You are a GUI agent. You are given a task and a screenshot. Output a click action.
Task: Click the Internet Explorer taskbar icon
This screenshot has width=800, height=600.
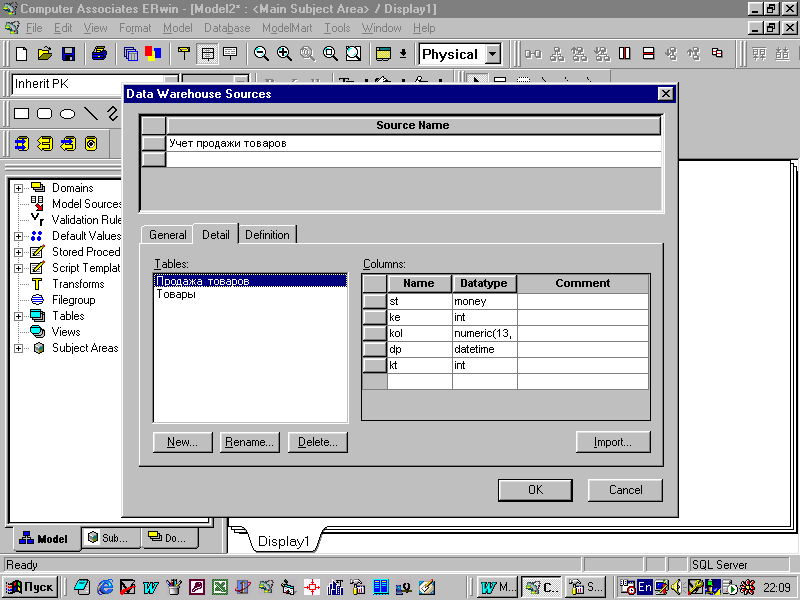(x=105, y=587)
